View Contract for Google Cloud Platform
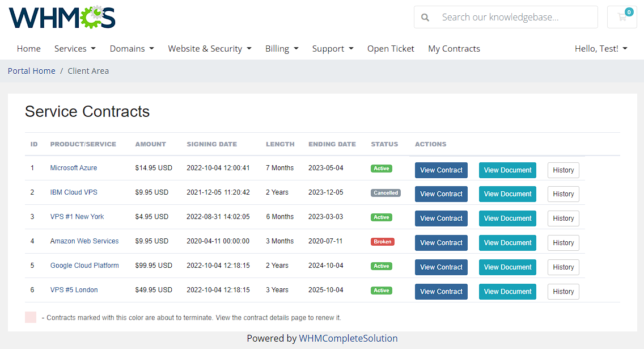The height and width of the screenshot is (349, 644). point(441,267)
